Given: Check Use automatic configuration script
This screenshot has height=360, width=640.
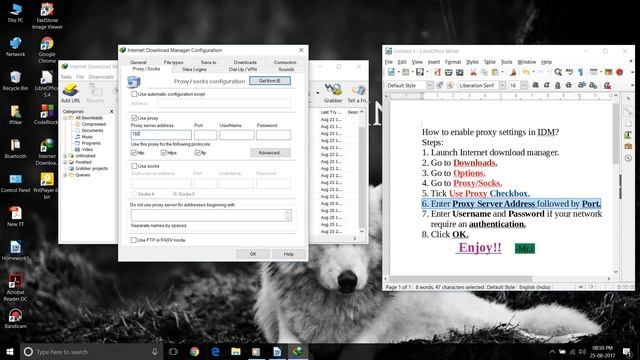Looking at the screenshot, I should (x=134, y=94).
